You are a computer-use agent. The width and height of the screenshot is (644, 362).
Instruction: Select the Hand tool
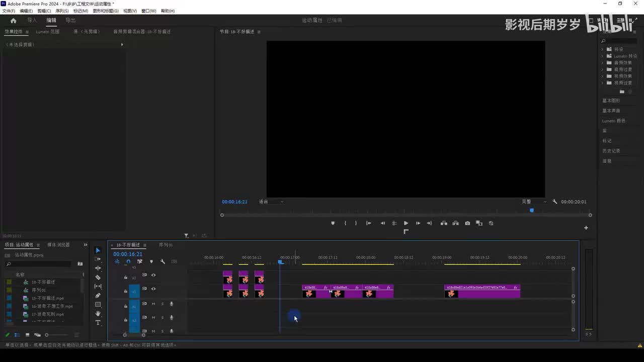click(x=98, y=313)
